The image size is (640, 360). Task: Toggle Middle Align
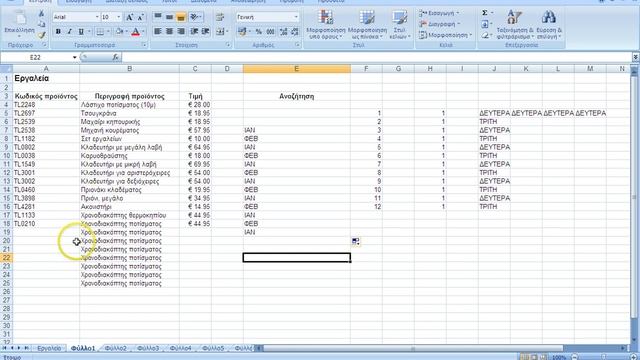169,17
